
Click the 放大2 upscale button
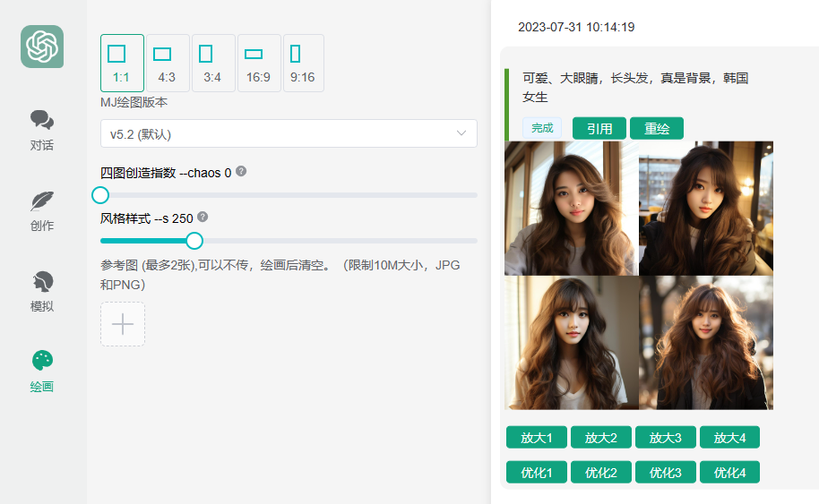click(601, 437)
